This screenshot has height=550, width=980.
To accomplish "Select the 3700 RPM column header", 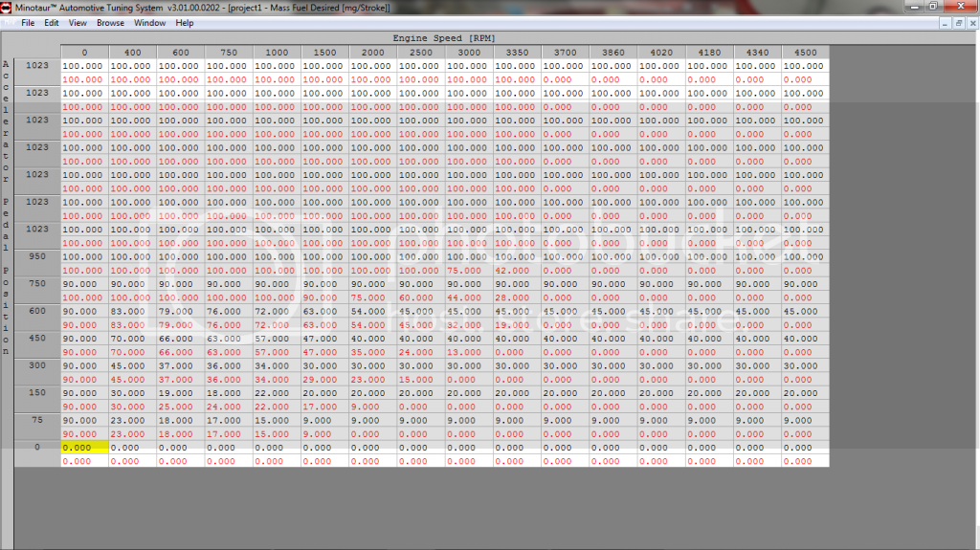I will [x=565, y=53].
